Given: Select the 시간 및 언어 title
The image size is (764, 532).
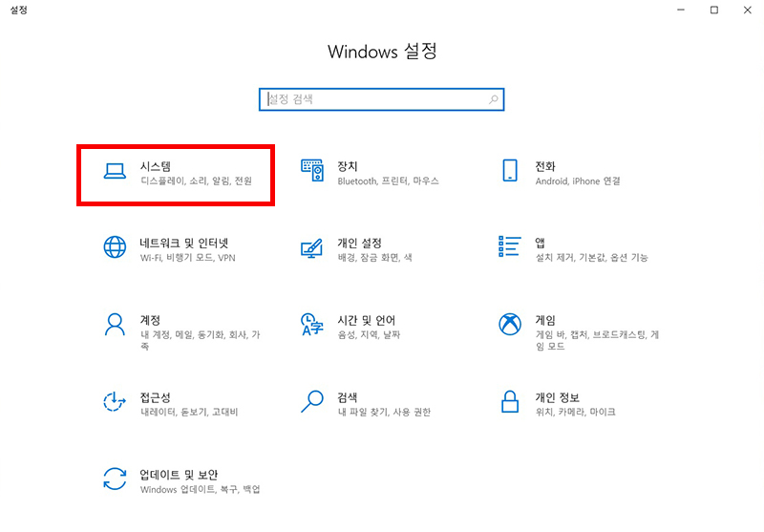Looking at the screenshot, I should point(367,320).
